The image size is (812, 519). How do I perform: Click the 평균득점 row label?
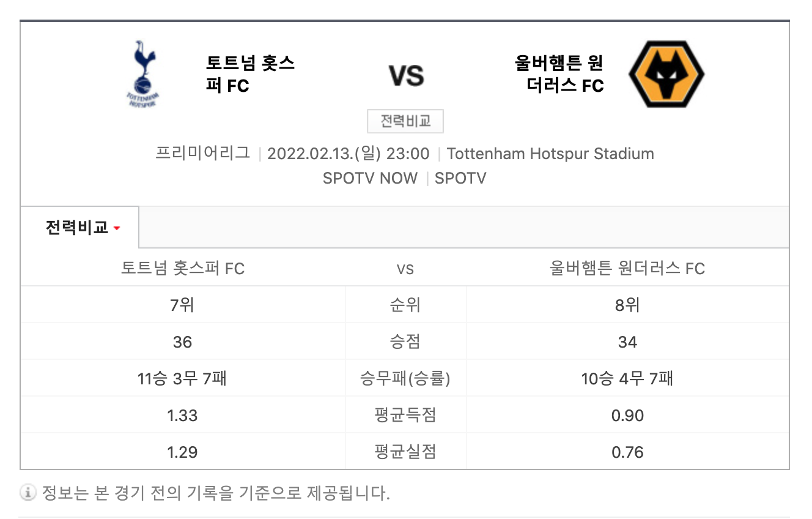(x=405, y=415)
